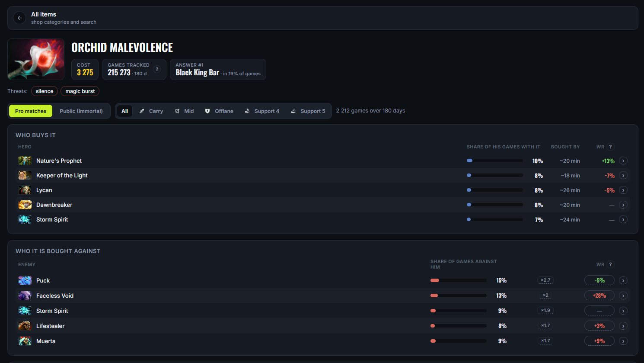Click Storm Spirit portrait in Who Buys It
This screenshot has width=644, height=363.
click(25, 219)
